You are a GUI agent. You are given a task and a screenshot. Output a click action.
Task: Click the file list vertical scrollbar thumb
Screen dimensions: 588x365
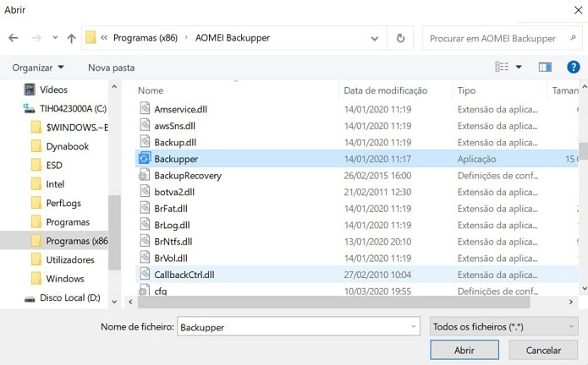584,150
